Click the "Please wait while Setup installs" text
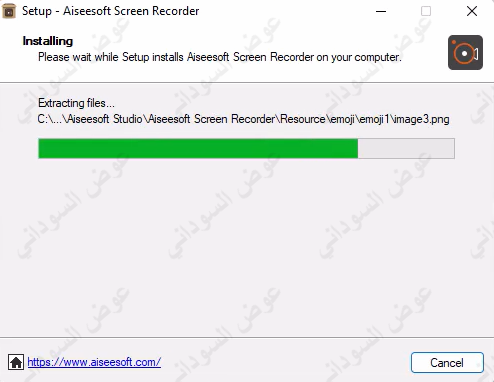This screenshot has height=382, width=494. coord(110,57)
